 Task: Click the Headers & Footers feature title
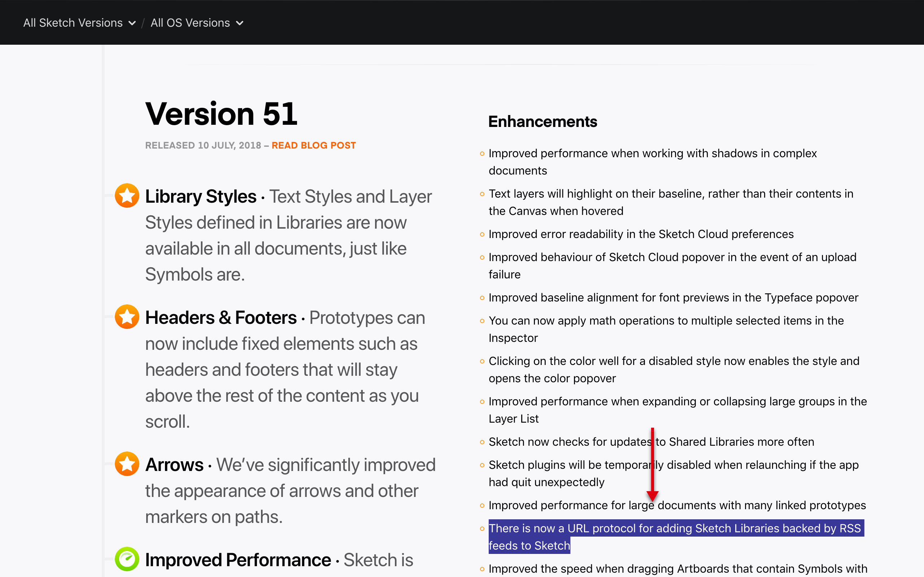click(221, 317)
